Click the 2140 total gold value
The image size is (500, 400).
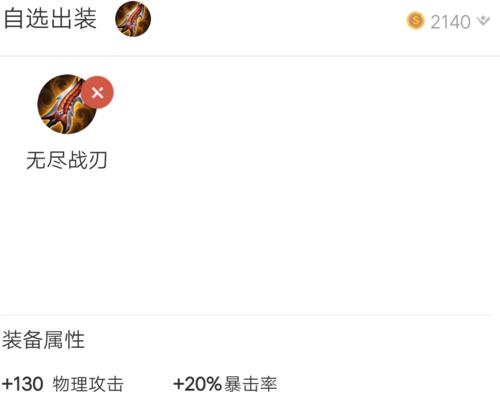click(x=450, y=22)
